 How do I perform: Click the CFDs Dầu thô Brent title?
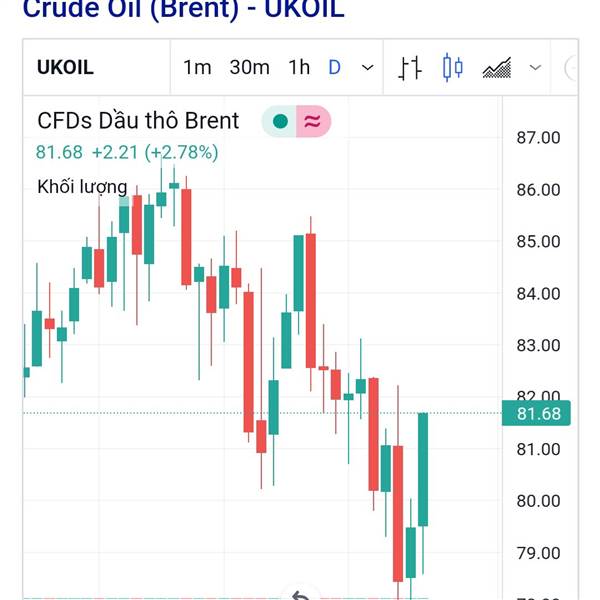coord(138,121)
